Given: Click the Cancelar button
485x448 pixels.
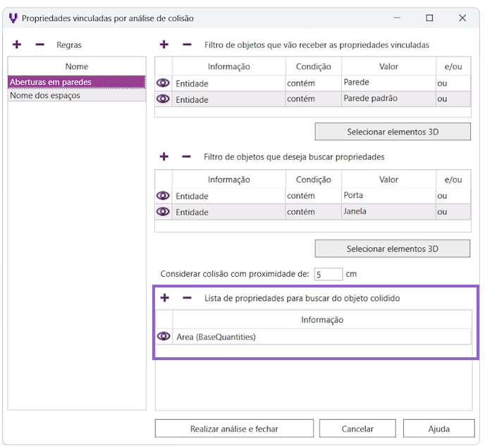Looking at the screenshot, I should (x=357, y=428).
